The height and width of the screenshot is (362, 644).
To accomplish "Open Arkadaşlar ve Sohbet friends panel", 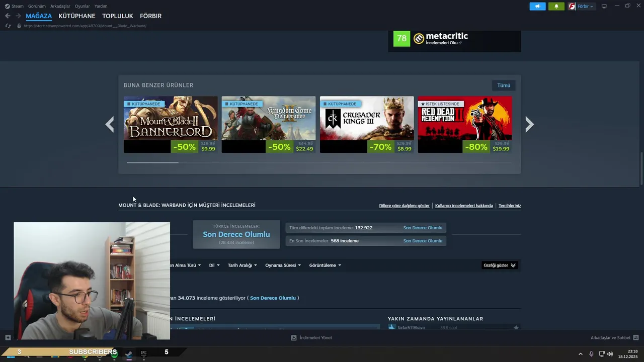I will [x=614, y=338].
